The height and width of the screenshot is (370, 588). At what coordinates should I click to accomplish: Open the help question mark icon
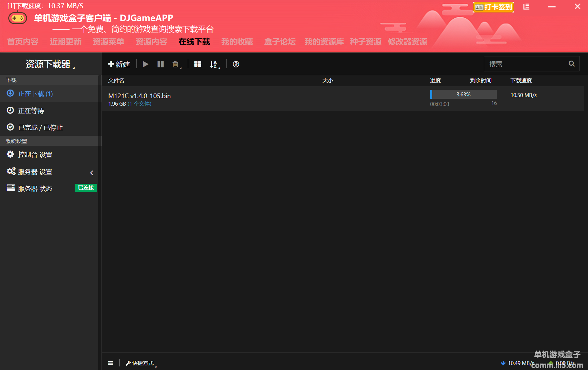tap(236, 64)
